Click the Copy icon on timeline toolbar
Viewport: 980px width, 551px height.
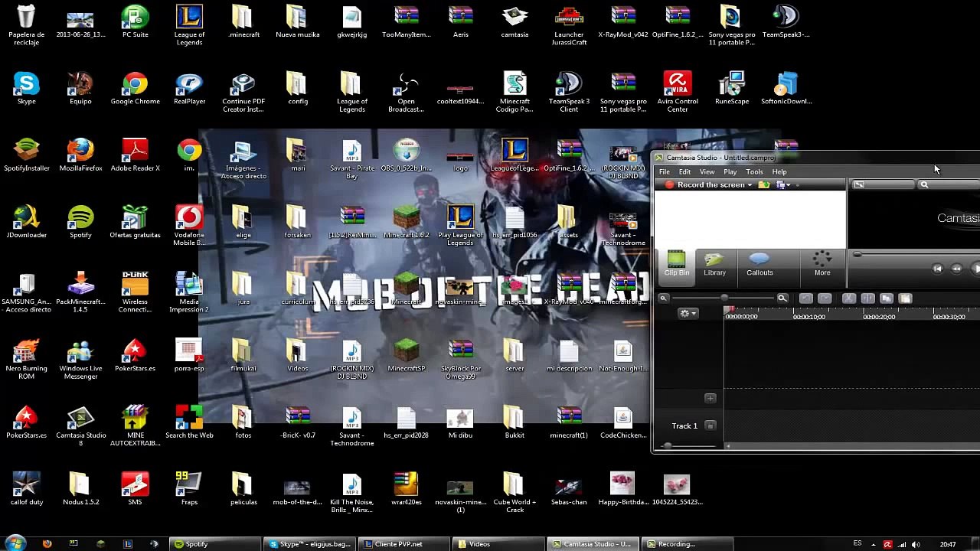pyautogui.click(x=887, y=298)
